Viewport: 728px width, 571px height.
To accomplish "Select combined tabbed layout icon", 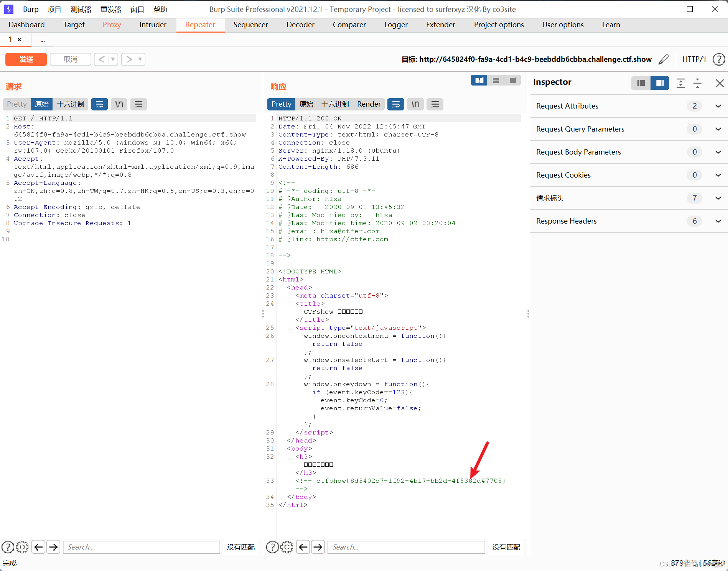I will coord(512,80).
